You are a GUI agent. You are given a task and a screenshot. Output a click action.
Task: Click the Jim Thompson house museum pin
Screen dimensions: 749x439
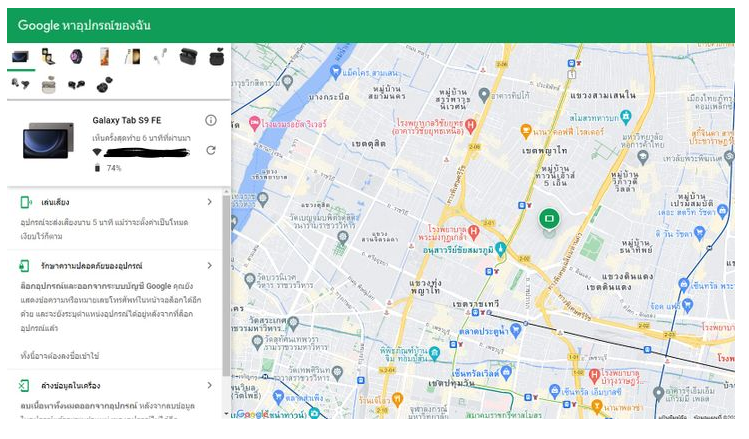(x=434, y=353)
